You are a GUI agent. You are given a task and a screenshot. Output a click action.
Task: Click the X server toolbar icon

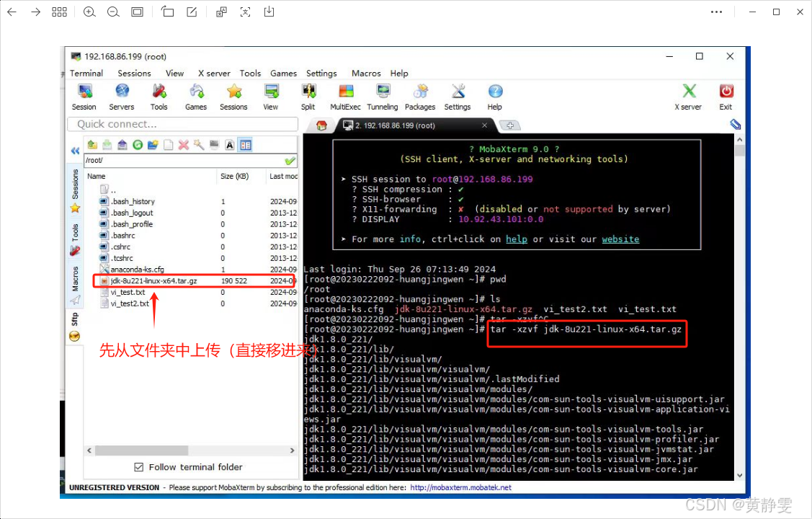coord(688,97)
